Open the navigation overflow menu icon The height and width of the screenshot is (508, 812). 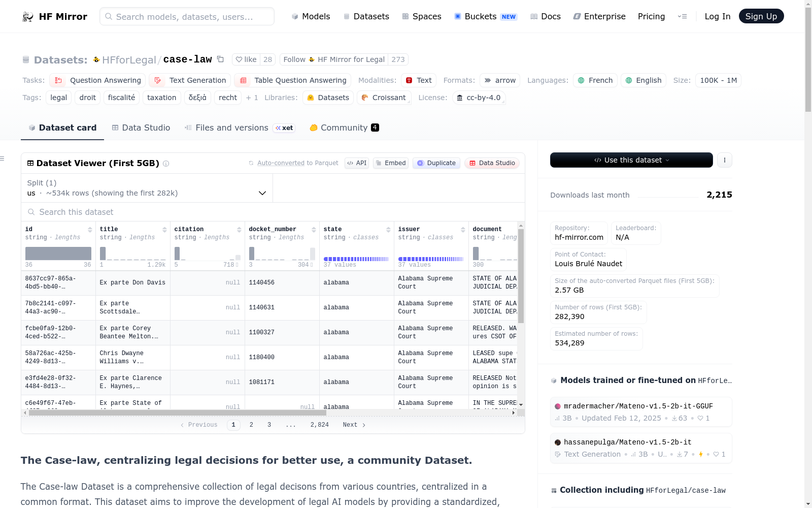tap(682, 16)
